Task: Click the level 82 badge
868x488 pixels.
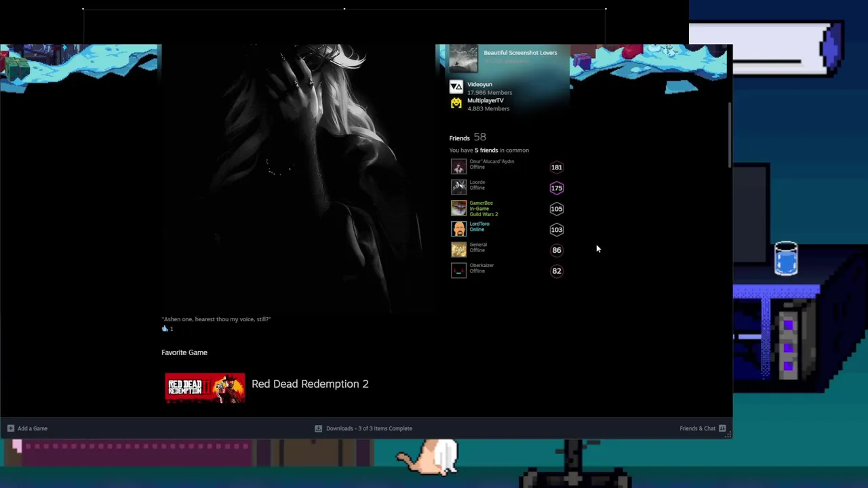Action: (x=556, y=271)
